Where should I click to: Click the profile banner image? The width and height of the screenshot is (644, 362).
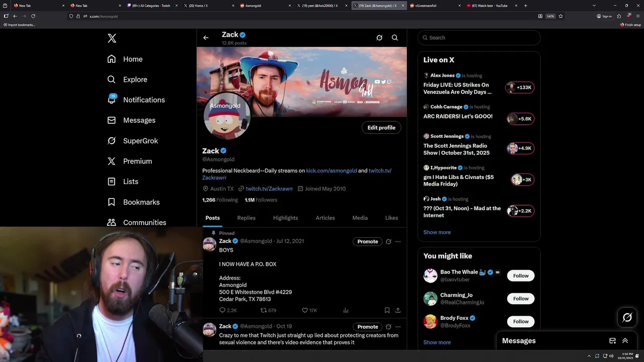click(301, 82)
